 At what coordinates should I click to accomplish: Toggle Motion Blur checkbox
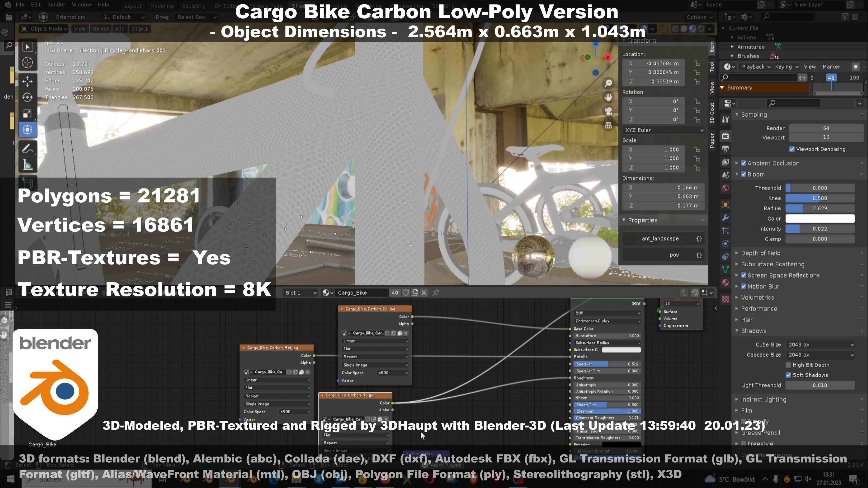pos(744,287)
